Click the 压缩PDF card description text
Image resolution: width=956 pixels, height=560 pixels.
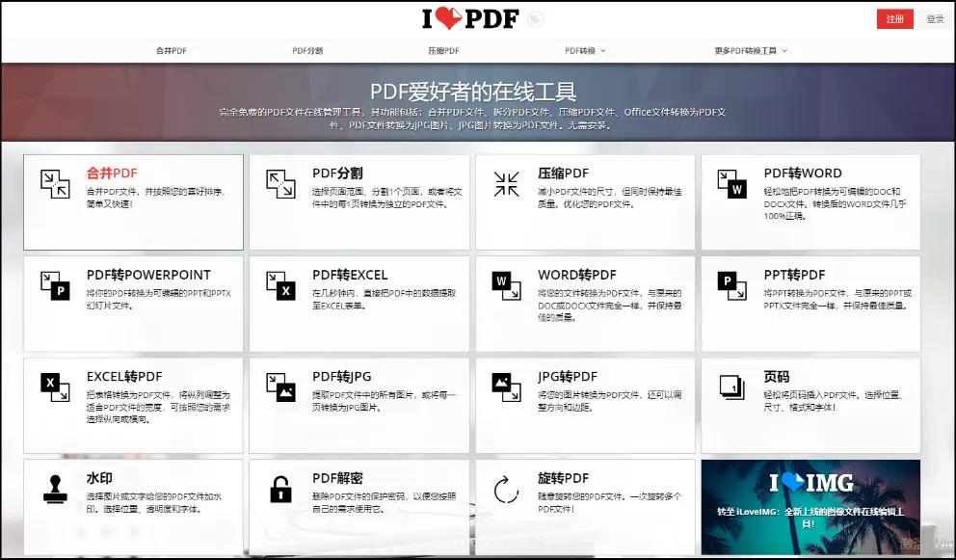[x=609, y=198]
